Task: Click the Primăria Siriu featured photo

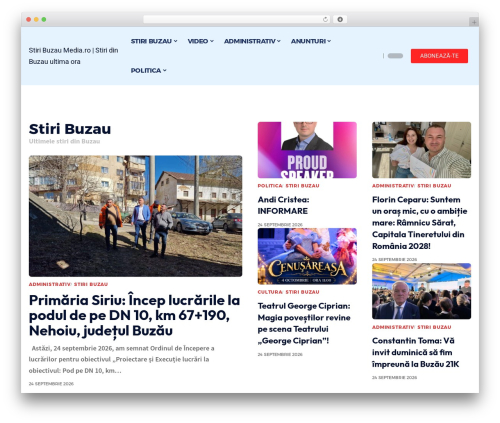Action: coord(135,216)
